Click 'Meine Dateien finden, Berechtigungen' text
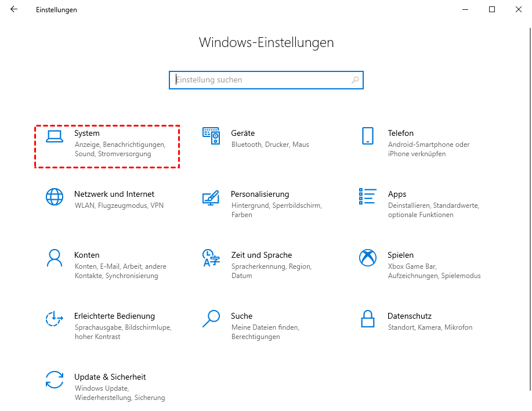The height and width of the screenshot is (411, 532). [x=265, y=332]
